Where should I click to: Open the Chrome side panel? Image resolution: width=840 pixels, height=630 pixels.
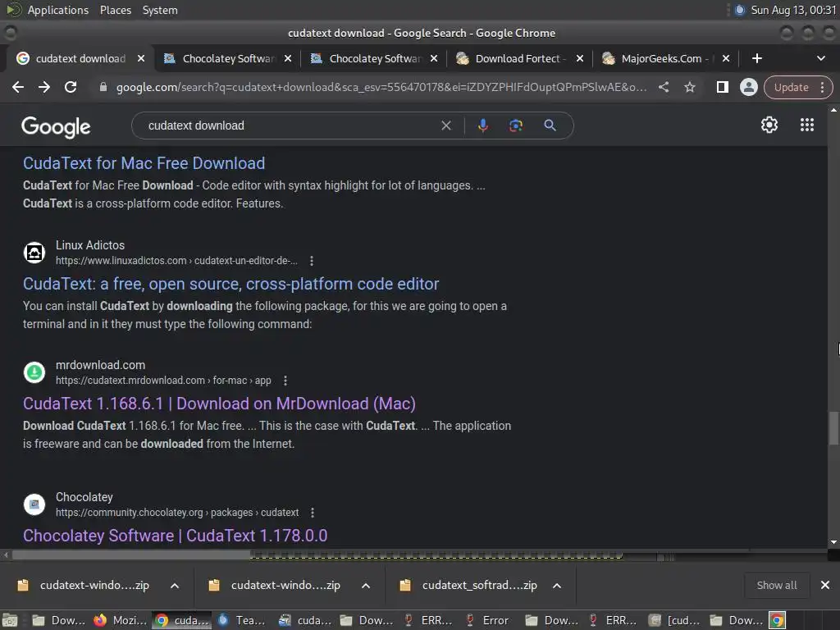pyautogui.click(x=722, y=87)
